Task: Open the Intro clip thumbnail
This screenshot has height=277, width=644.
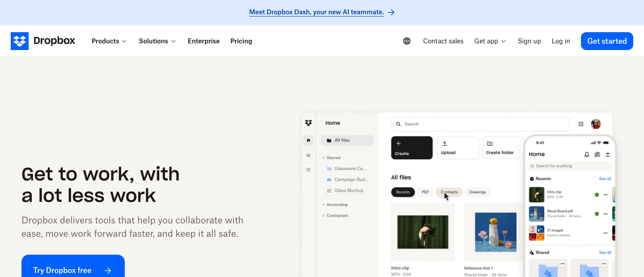Action: pyautogui.click(x=423, y=232)
